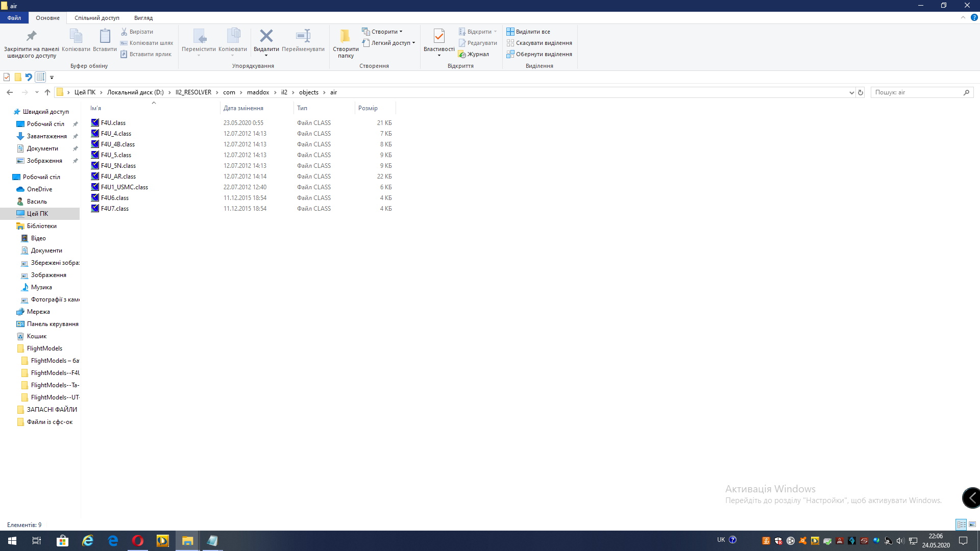Viewport: 980px width, 551px height.
Task: Click the Properties (Властивості) checkmark icon
Action: (x=438, y=36)
